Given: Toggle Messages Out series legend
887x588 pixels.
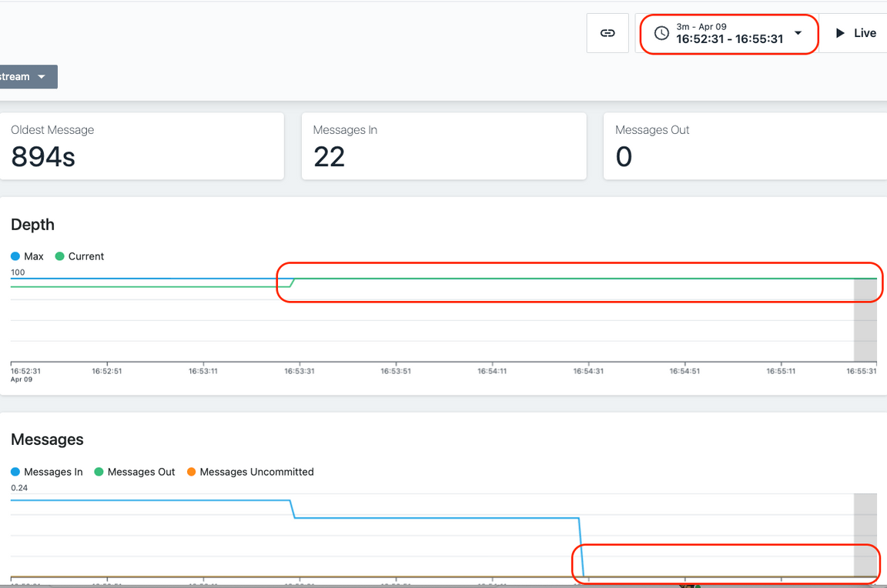Looking at the screenshot, I should pos(135,472).
